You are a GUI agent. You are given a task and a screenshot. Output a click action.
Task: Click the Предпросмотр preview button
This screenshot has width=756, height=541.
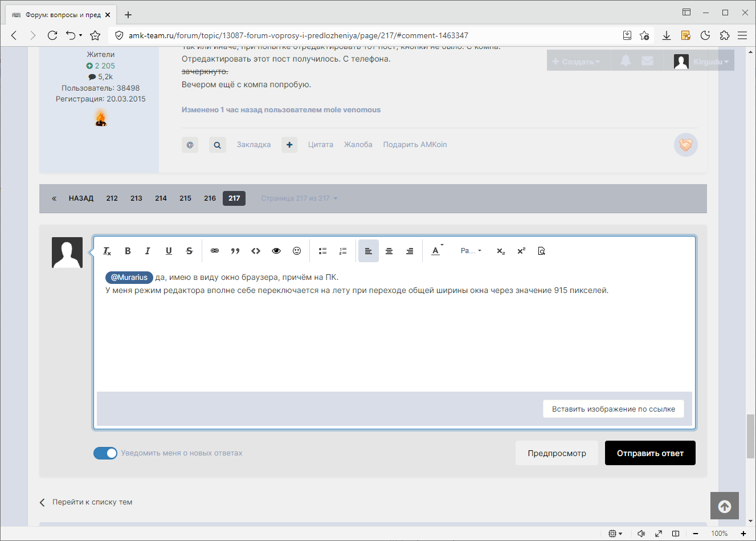click(x=557, y=453)
